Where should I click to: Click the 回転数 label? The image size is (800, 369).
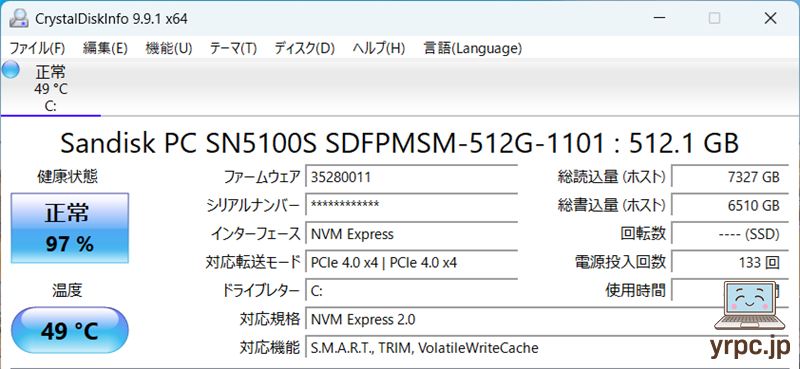click(x=643, y=234)
